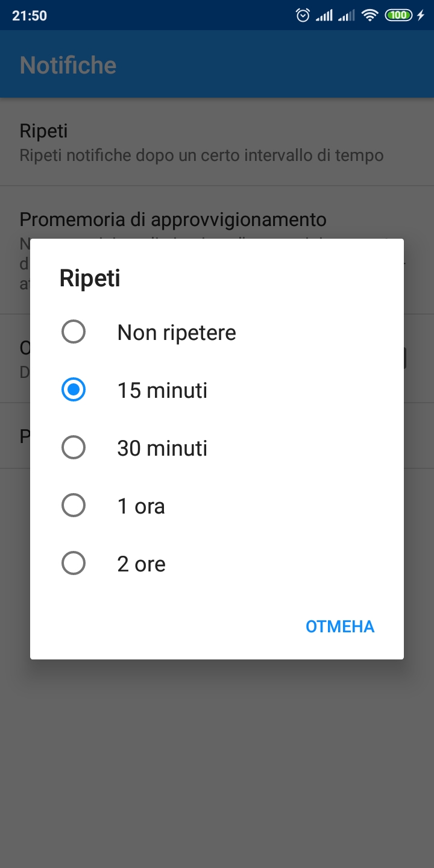Viewport: 434px width, 868px height.
Task: Tap the second cellular signal icon
Action: pos(347,16)
